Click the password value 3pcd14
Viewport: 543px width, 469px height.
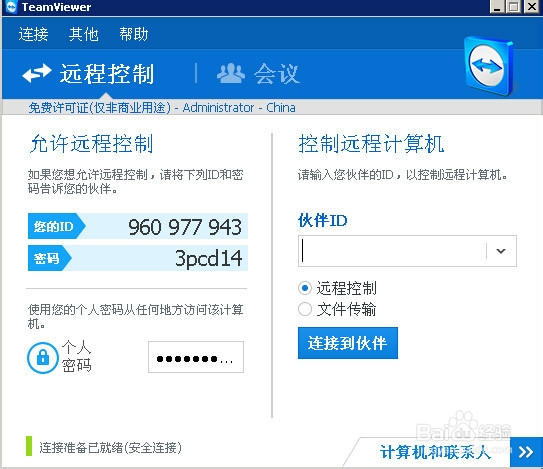208,258
